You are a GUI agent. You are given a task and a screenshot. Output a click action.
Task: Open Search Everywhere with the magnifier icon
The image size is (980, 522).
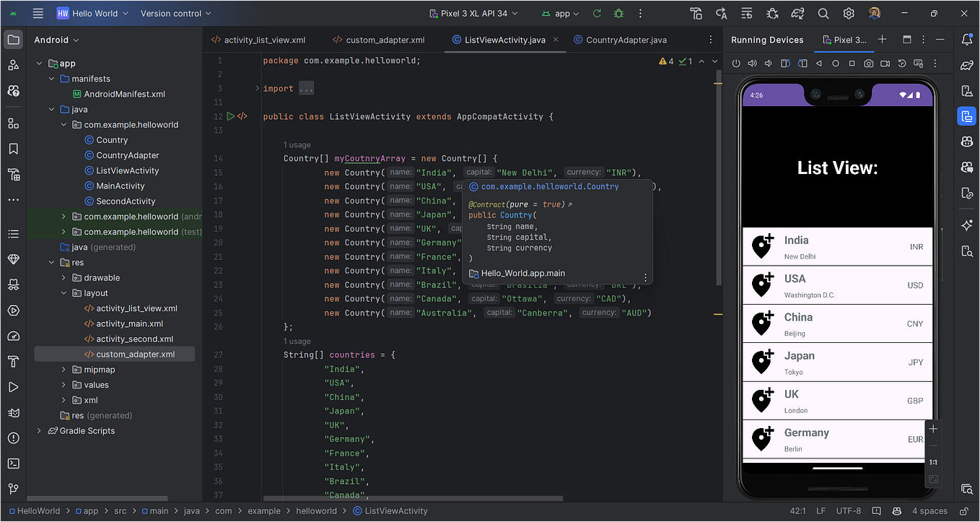(x=823, y=12)
